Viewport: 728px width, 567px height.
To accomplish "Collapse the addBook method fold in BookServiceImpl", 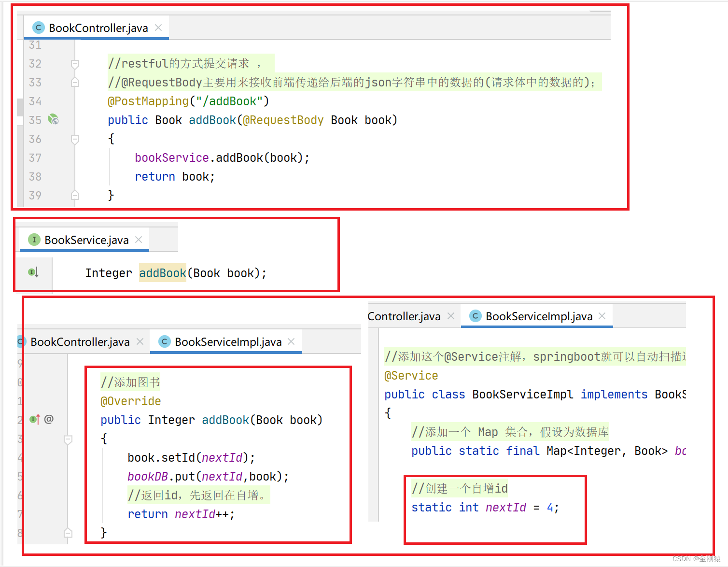I will (68, 439).
